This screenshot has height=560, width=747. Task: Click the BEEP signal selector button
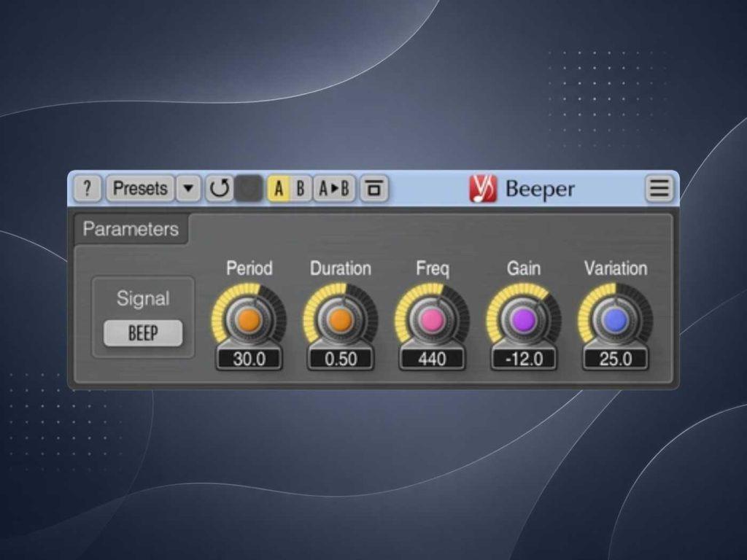pos(143,332)
